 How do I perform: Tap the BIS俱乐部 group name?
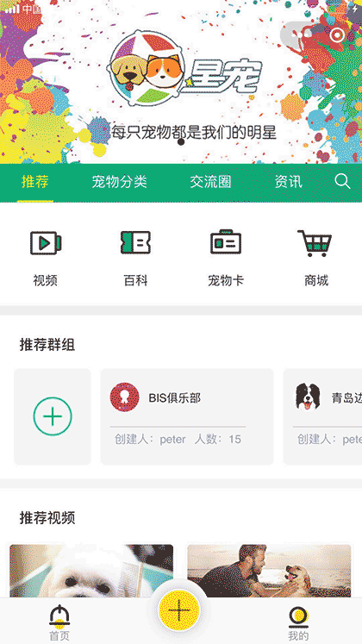coord(174,398)
